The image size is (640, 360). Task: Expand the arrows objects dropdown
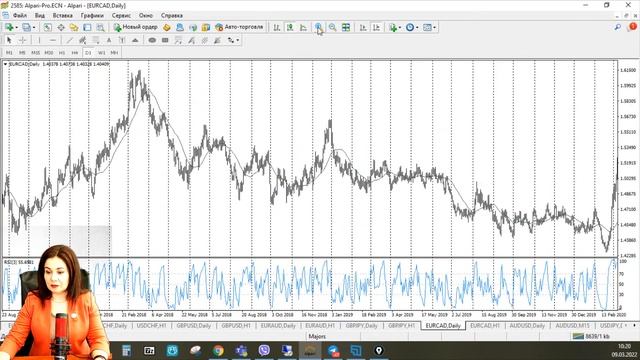[238, 40]
